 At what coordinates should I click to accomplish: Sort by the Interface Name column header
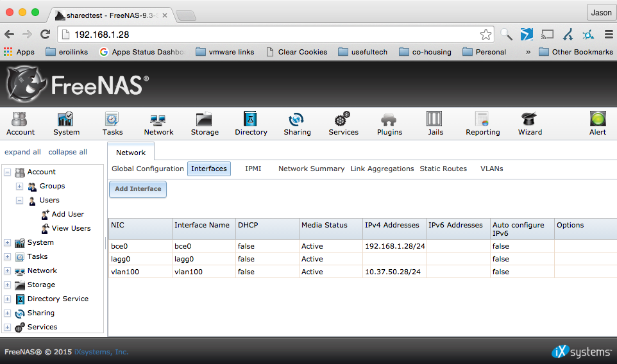pyautogui.click(x=204, y=229)
